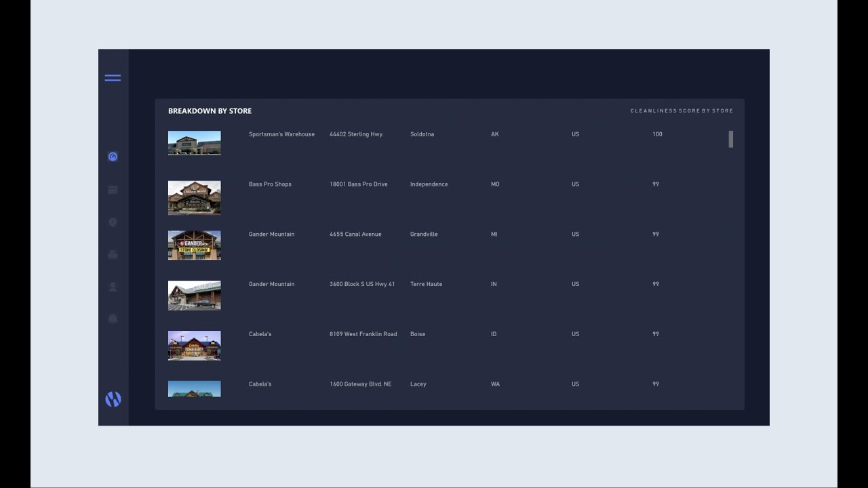868x488 pixels.
Task: Click the 'Bass Pro Shops' store name
Action: point(270,184)
